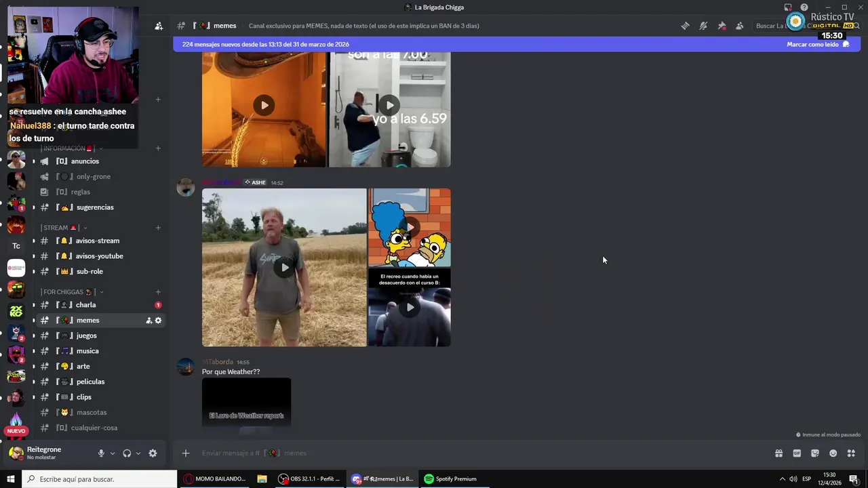Open the avisos-youtube channel
868x488 pixels.
point(99,256)
